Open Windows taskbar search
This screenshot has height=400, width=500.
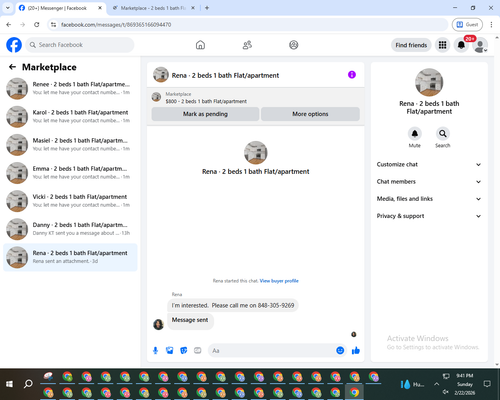coord(28,384)
